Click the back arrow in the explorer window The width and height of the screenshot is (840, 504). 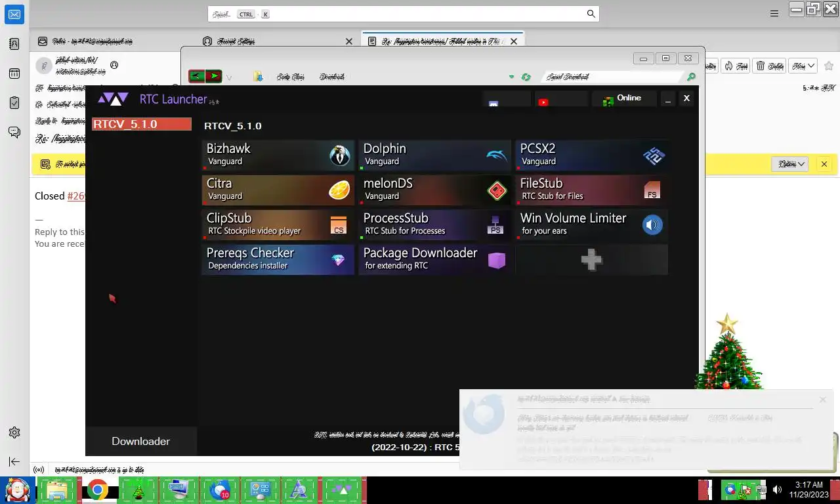pyautogui.click(x=196, y=76)
